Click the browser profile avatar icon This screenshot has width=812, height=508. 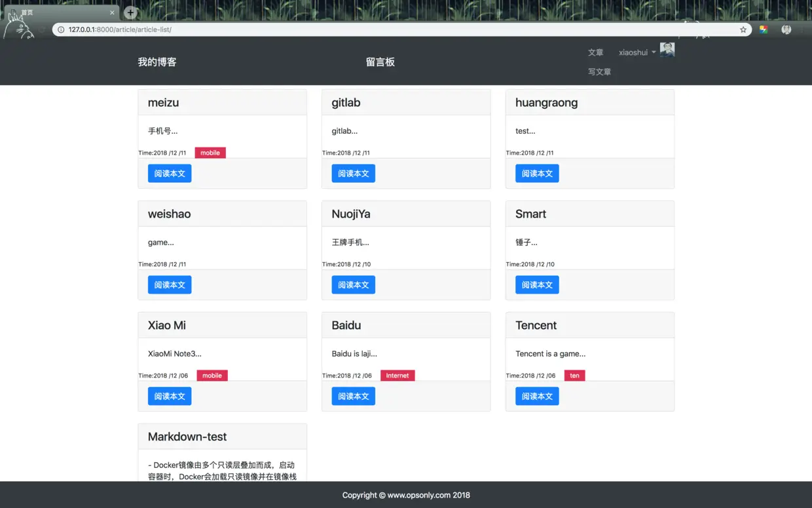tap(786, 29)
